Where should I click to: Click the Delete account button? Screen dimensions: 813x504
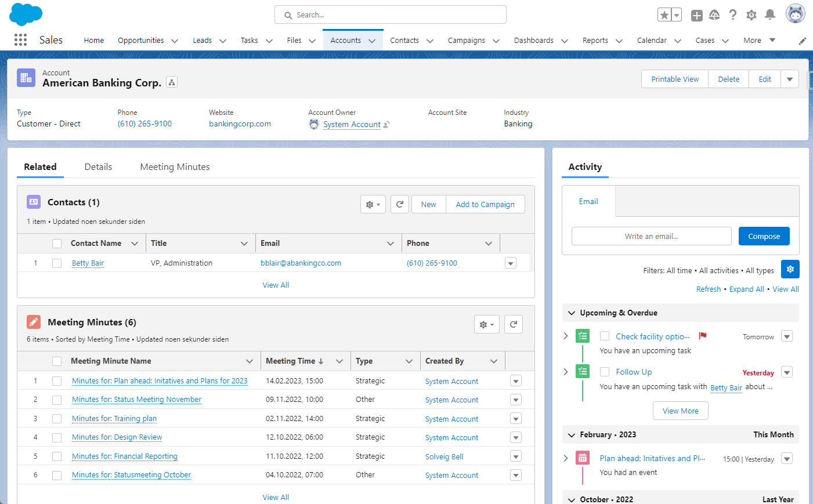(729, 79)
